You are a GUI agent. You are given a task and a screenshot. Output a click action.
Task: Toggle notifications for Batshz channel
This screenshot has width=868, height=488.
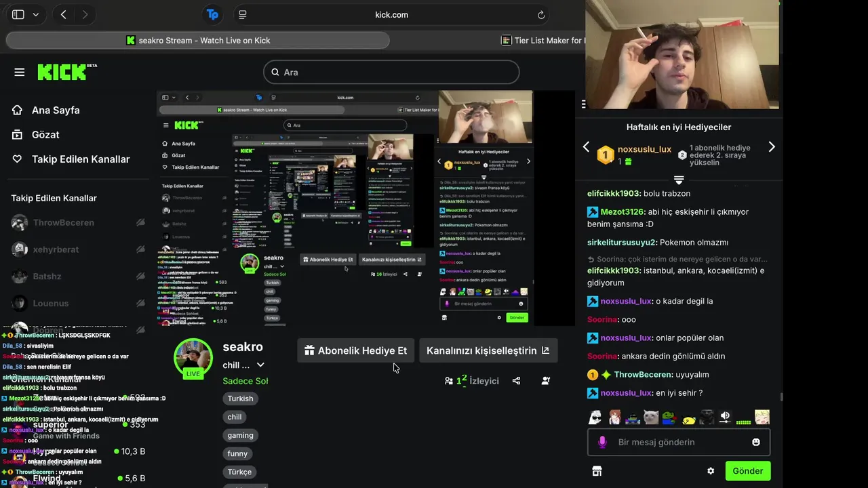click(140, 277)
